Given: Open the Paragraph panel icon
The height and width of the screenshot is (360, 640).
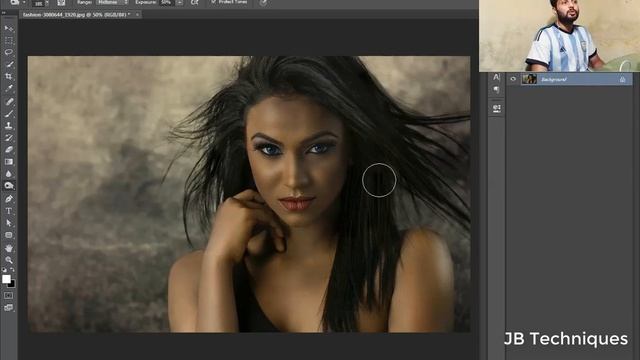Looking at the screenshot, I should click(x=496, y=89).
